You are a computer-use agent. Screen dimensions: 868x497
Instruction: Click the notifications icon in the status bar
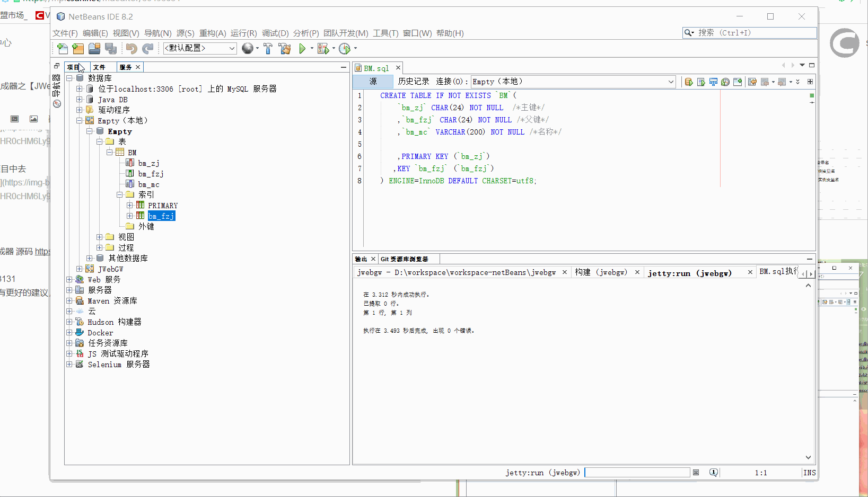[x=714, y=472]
